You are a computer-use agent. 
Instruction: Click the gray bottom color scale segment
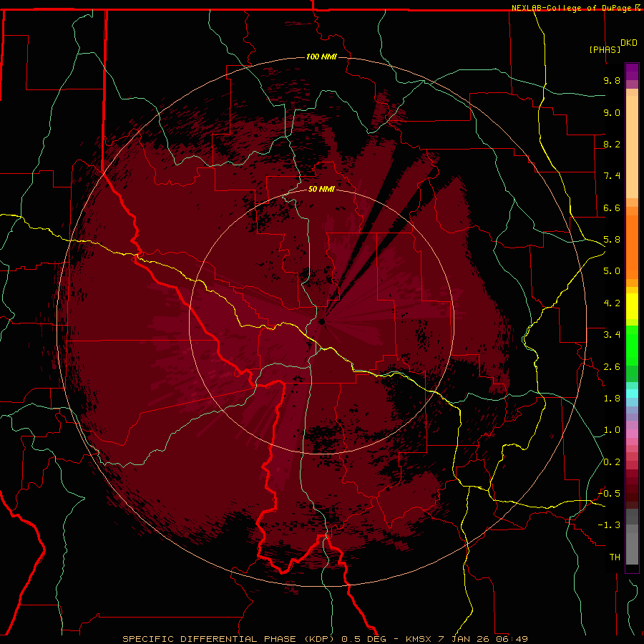pyautogui.click(x=632, y=548)
